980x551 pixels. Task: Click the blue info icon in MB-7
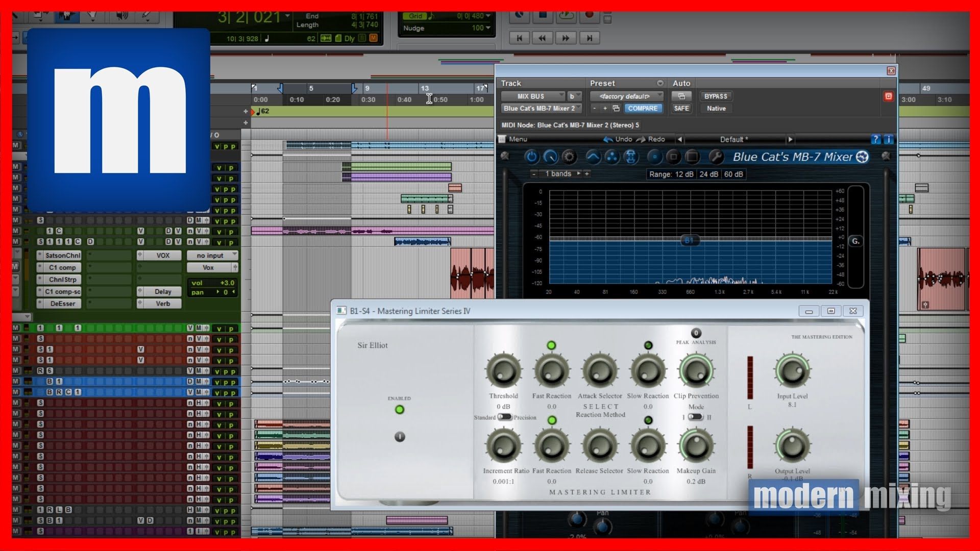point(888,139)
